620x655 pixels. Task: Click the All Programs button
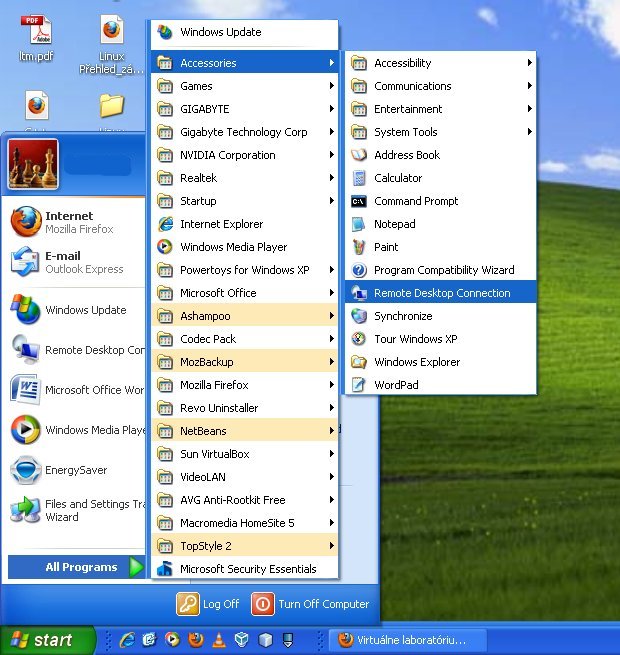[x=76, y=567]
